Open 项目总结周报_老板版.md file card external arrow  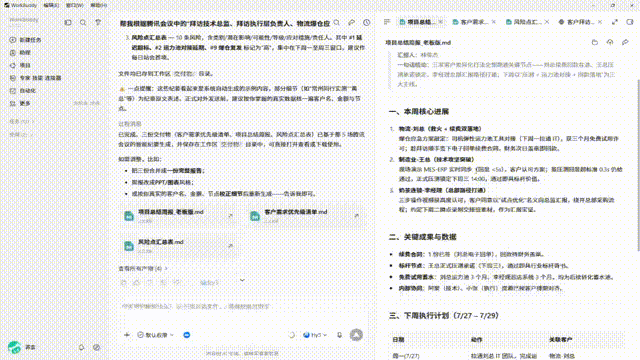[x=231, y=216]
